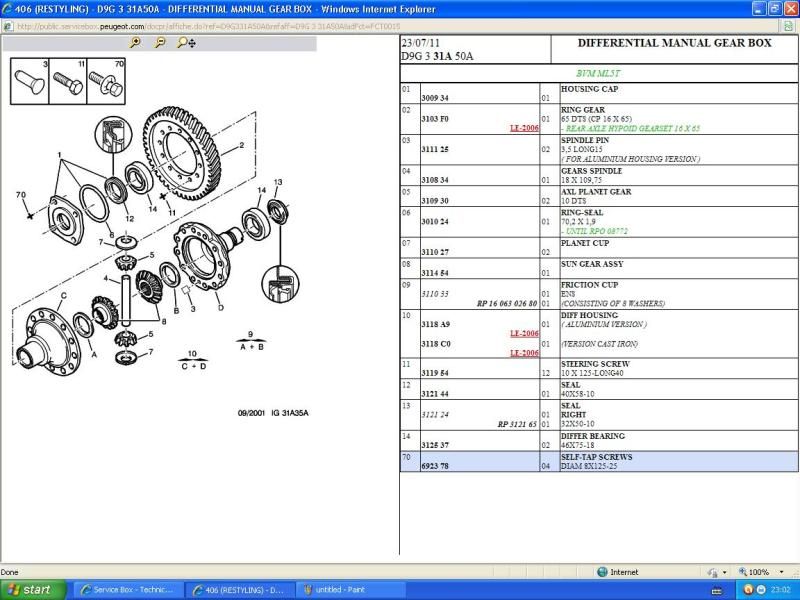Viewport: 800px width, 600px height.
Task: Click the SUN GEAR ASSY description
Action: pos(592,264)
